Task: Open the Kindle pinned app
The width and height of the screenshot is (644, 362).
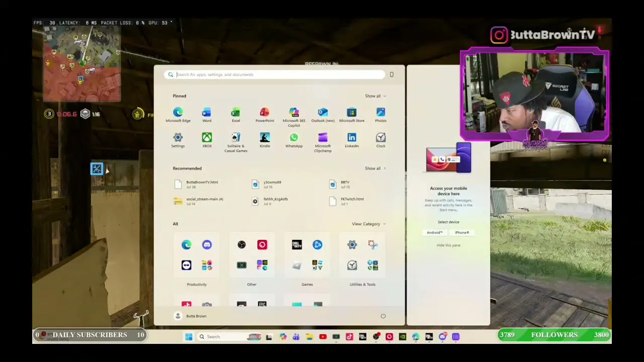Action: point(265,140)
